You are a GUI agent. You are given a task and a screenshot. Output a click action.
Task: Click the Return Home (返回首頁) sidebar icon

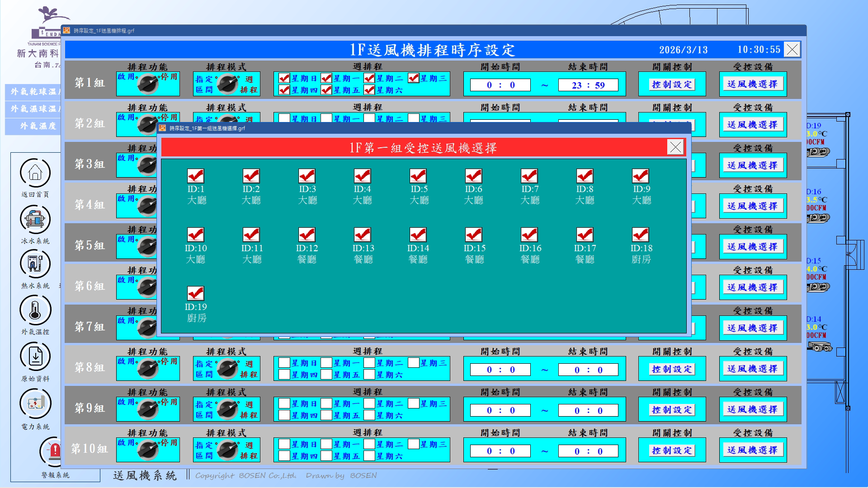point(35,173)
